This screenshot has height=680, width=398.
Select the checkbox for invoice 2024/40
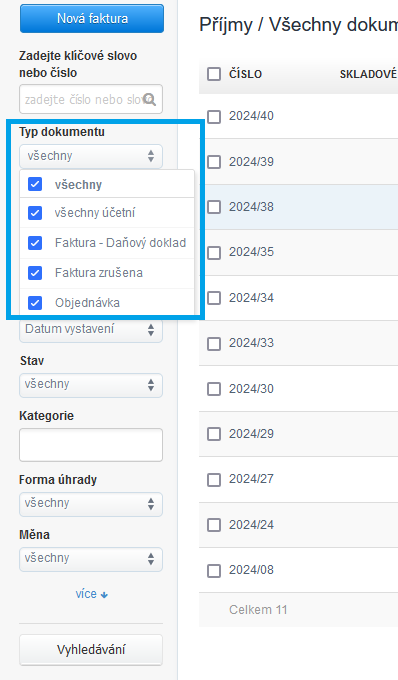pos(214,117)
